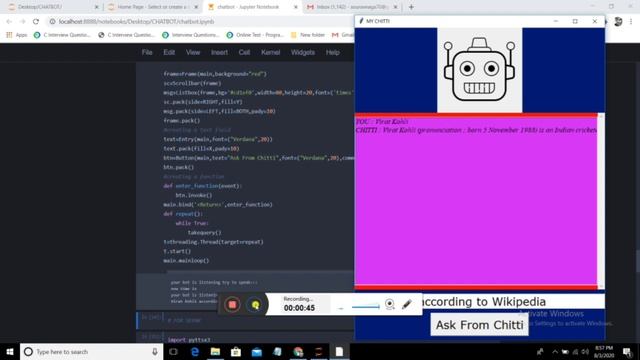Image resolution: width=640 pixels, height=360 pixels.
Task: Open the Jupyter View menu
Action: coord(193,52)
